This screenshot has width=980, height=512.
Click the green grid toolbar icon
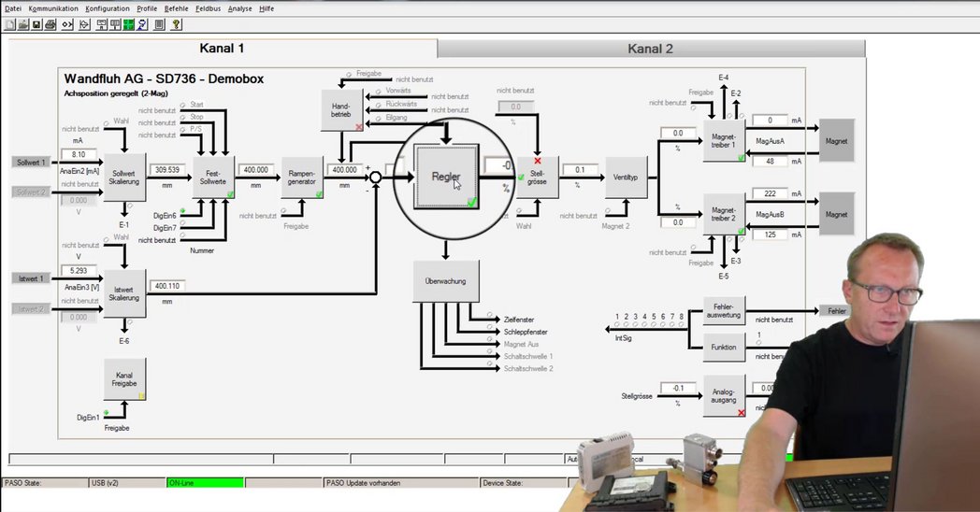coord(129,24)
